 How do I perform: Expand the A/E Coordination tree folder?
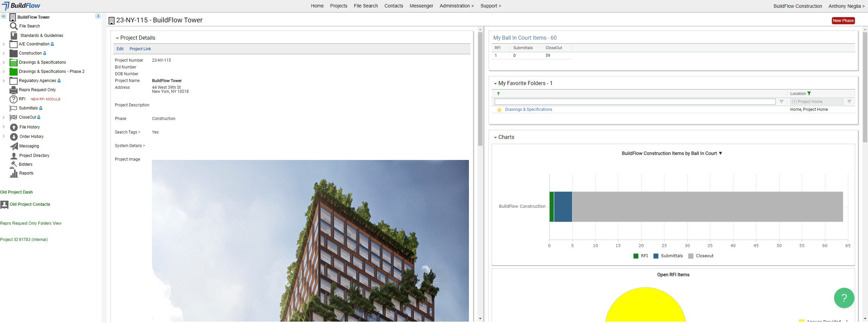4,44
